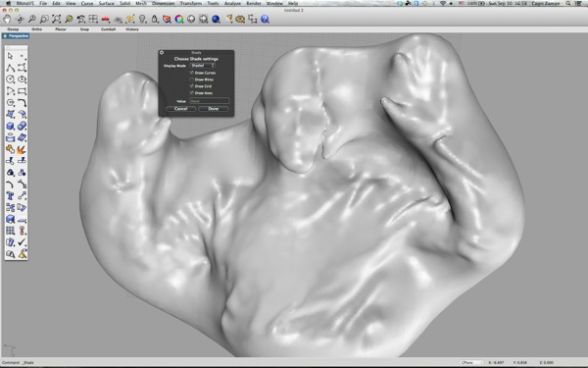The image size is (588, 368).
Task: Select the Text tool in left palette
Action: (10, 196)
